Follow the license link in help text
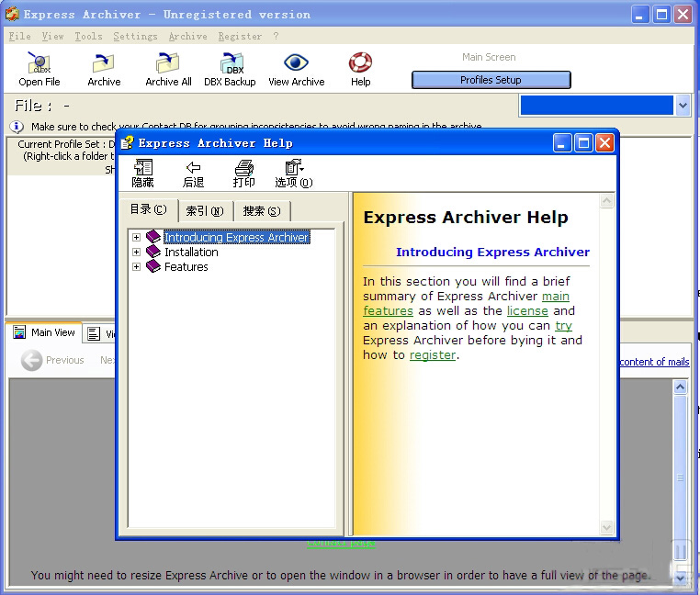This screenshot has height=595, width=700. click(x=527, y=310)
